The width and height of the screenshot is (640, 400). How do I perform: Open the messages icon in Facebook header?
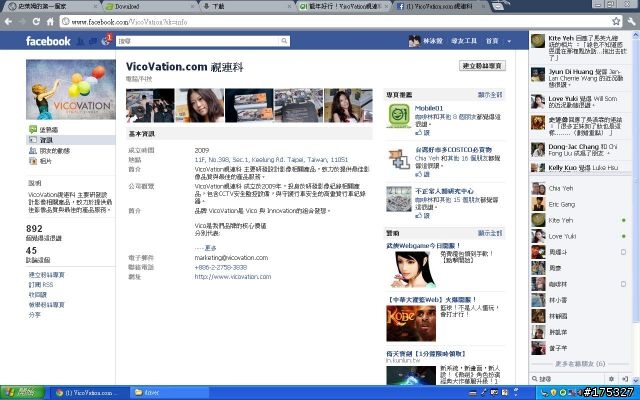[93, 41]
